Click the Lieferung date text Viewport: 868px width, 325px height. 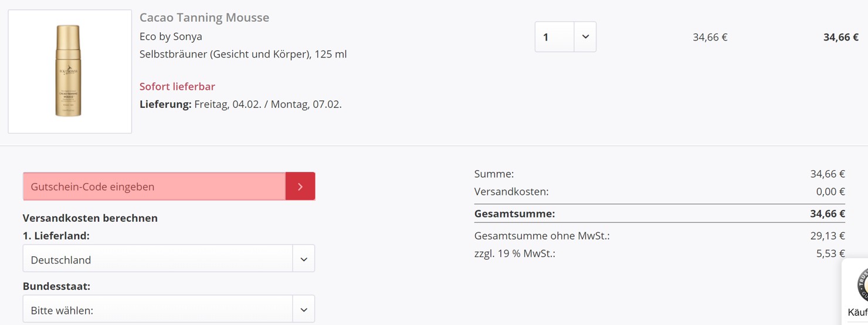240,104
